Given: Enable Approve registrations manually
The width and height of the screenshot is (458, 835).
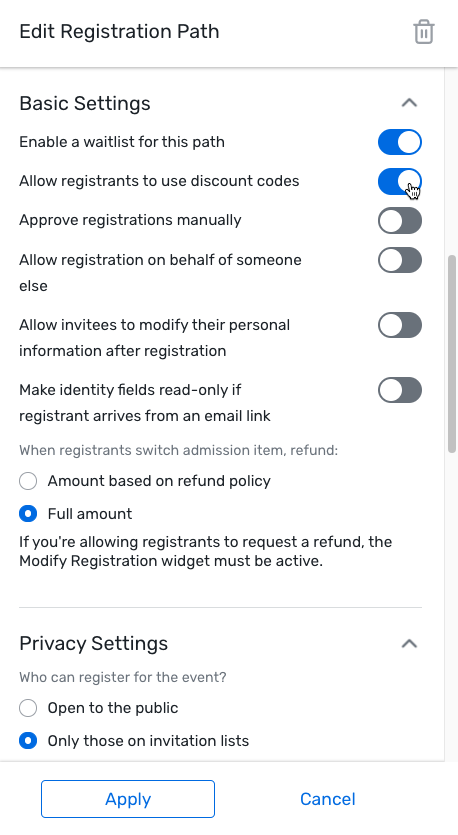Looking at the screenshot, I should pyautogui.click(x=400, y=220).
